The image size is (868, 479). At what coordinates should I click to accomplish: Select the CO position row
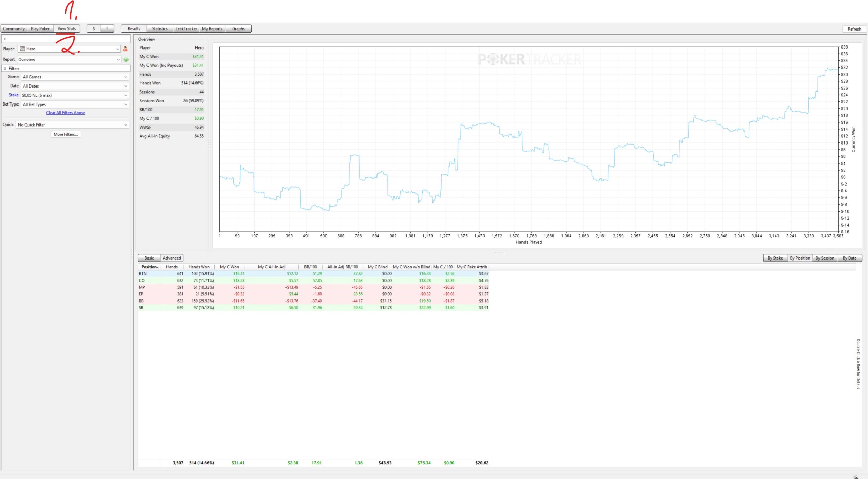[314, 281]
